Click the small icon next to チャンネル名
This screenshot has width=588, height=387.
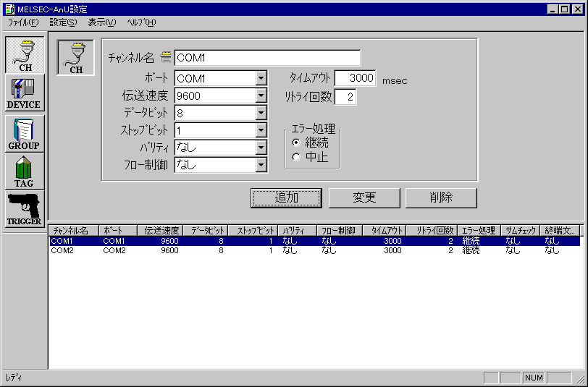click(x=165, y=58)
